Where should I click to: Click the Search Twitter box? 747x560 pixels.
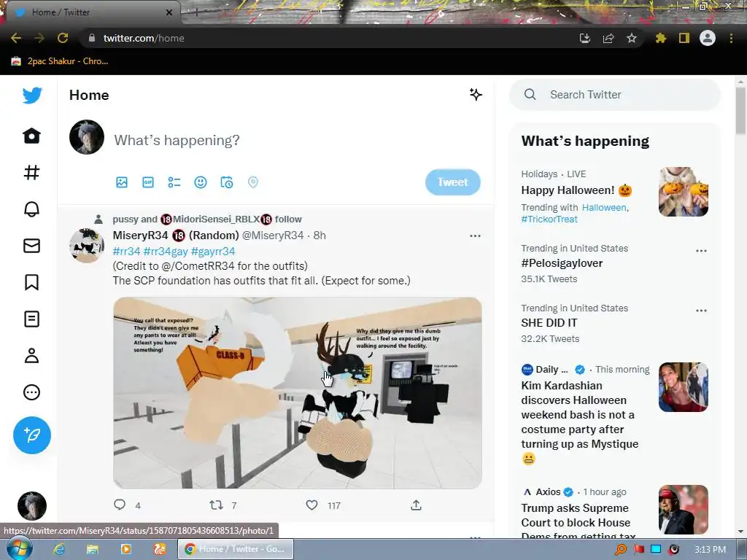tap(614, 94)
